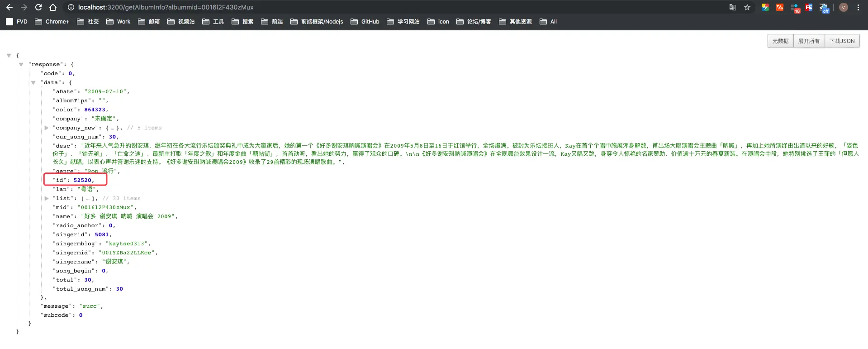868x349 pixels.
Task: Open the profile avatar labeled C
Action: coord(844,7)
